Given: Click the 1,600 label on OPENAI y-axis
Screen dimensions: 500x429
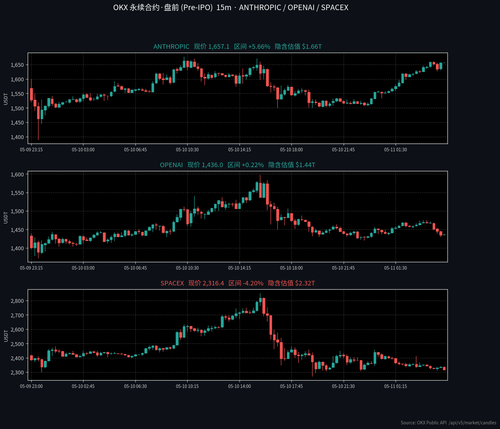Looking at the screenshot, I should (18, 174).
